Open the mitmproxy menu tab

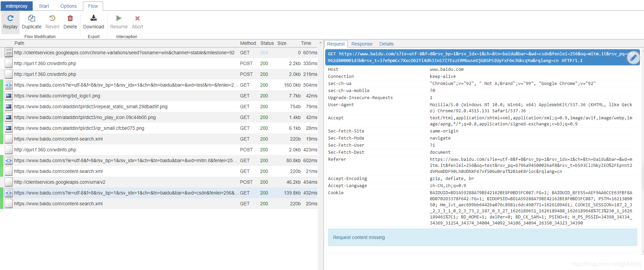[17, 6]
